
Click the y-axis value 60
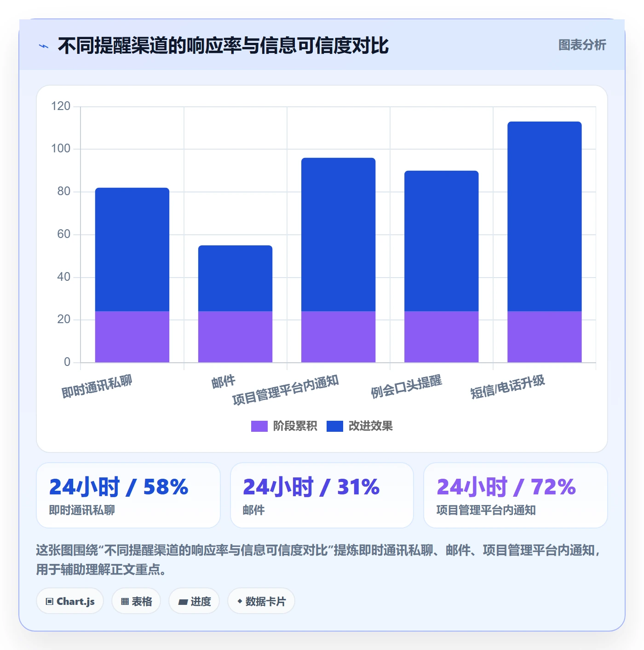tap(64, 234)
